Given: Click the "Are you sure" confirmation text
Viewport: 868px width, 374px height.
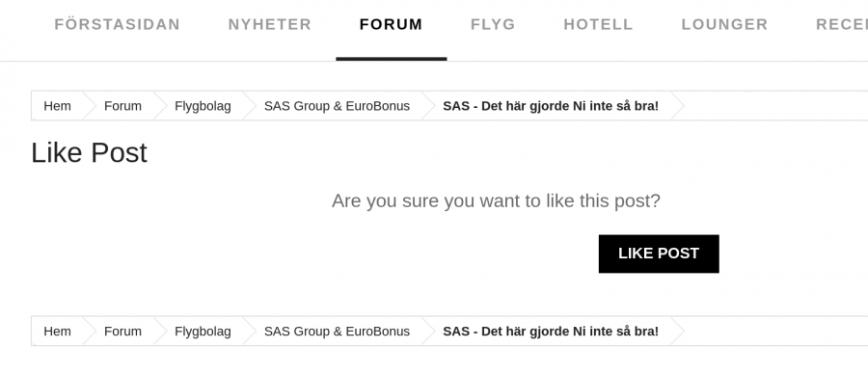Looking at the screenshot, I should (496, 200).
